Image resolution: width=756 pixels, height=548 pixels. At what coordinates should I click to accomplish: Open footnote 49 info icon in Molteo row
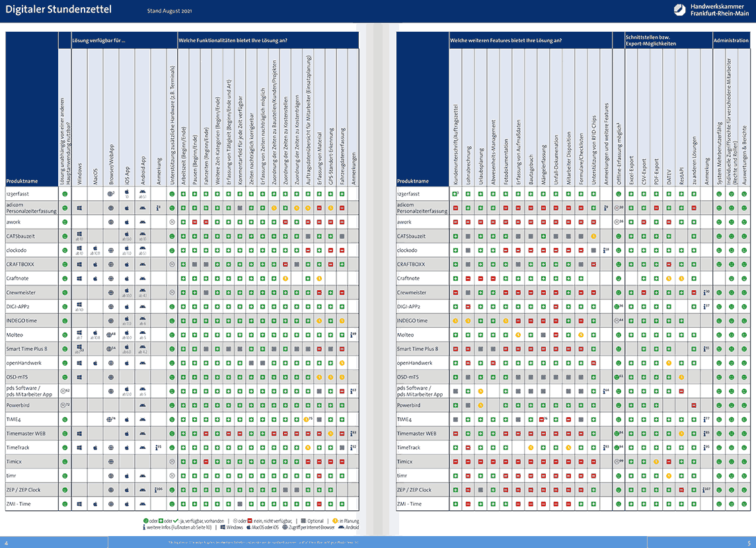click(354, 334)
